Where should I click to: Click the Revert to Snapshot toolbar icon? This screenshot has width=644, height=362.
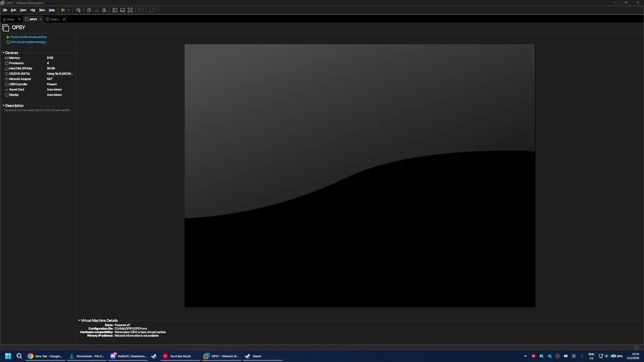(x=97, y=10)
